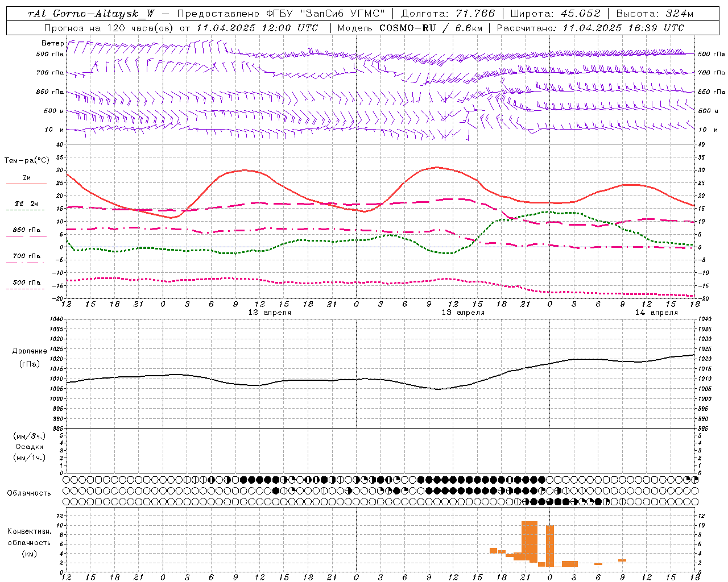
Task: Click the 'Ветер' wind panel label
Action: pos(52,43)
